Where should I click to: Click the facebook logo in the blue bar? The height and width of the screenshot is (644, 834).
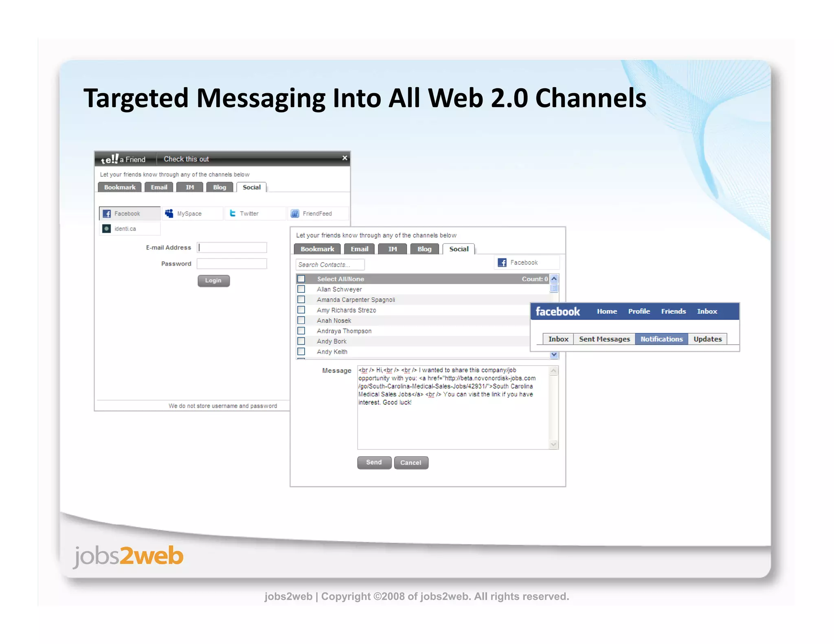point(557,311)
